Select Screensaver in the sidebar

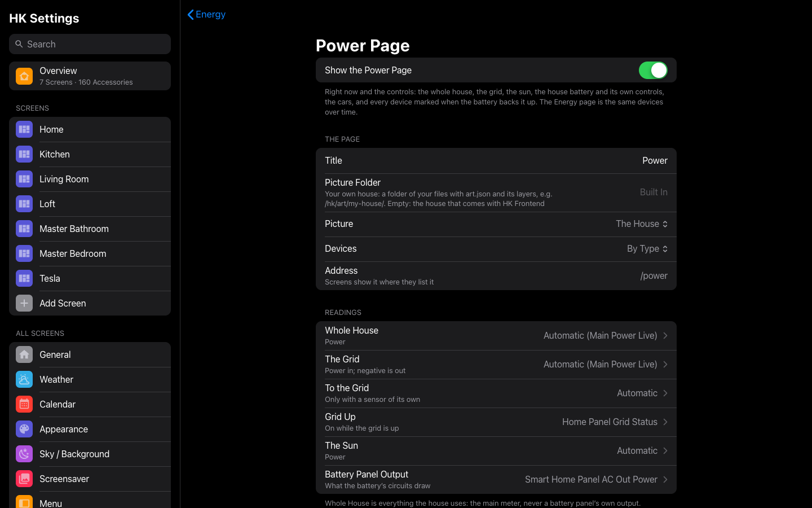pos(90,479)
